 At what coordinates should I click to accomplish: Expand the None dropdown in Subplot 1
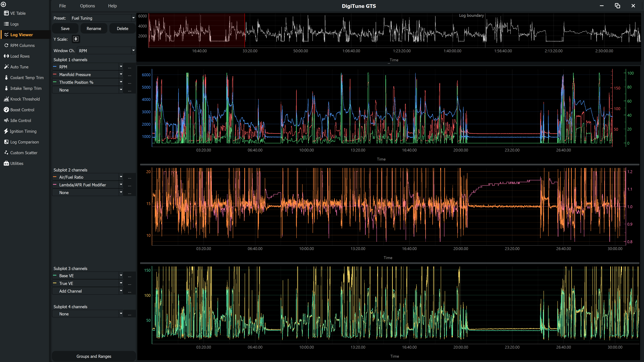pyautogui.click(x=121, y=90)
